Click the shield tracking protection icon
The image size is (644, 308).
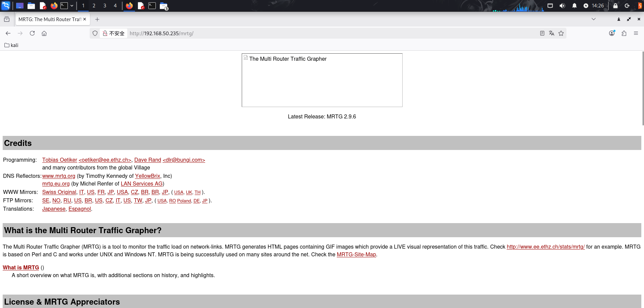pos(95,33)
